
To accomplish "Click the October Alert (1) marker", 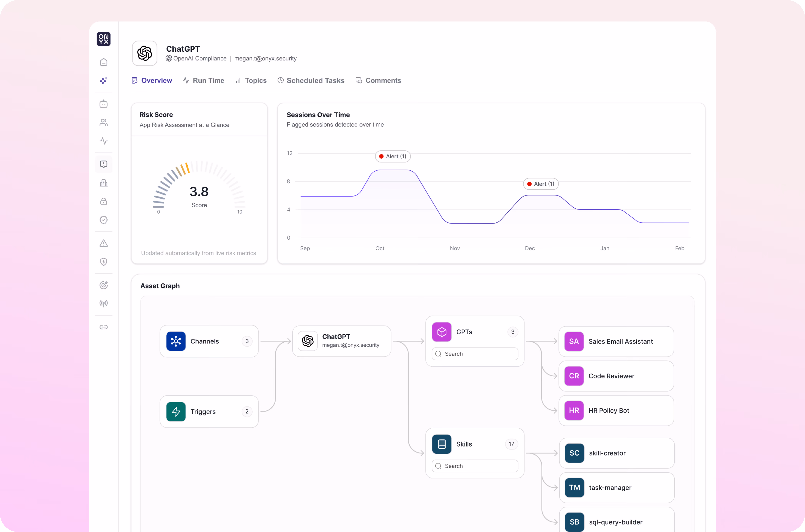I will [393, 156].
